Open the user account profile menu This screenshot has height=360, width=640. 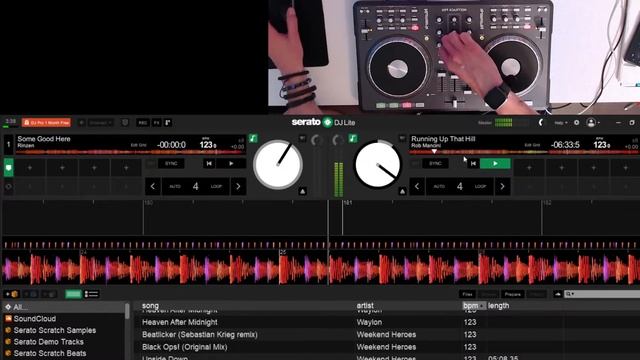coord(592,122)
